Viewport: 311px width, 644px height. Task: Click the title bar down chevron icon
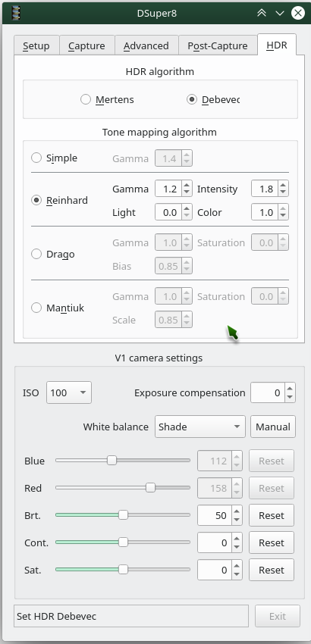coord(280,13)
